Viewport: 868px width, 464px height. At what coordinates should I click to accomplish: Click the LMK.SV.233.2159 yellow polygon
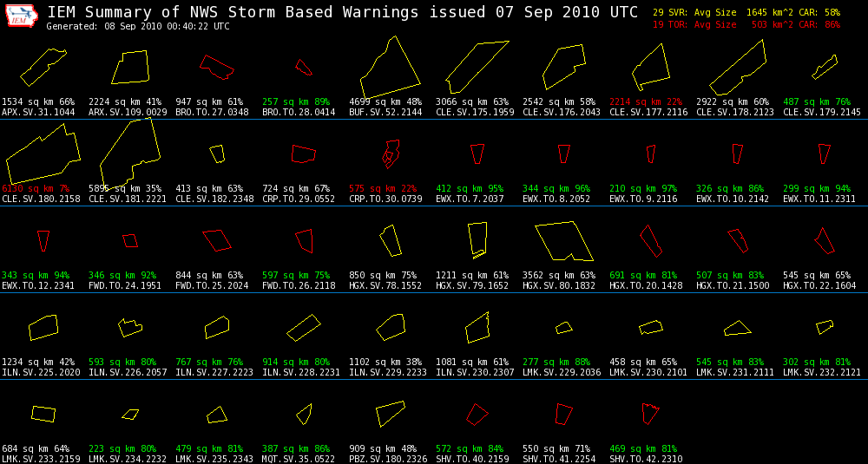[x=43, y=414]
